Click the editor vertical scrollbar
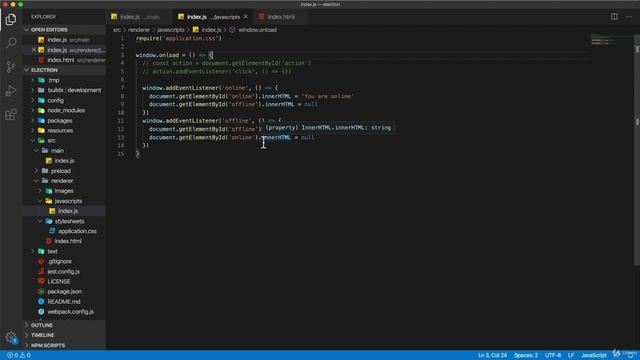 point(637,150)
